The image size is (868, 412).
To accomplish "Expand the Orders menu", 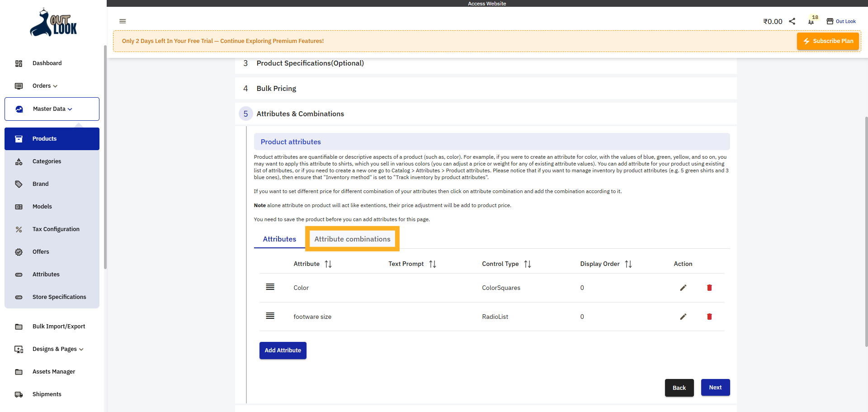I will 45,86.
